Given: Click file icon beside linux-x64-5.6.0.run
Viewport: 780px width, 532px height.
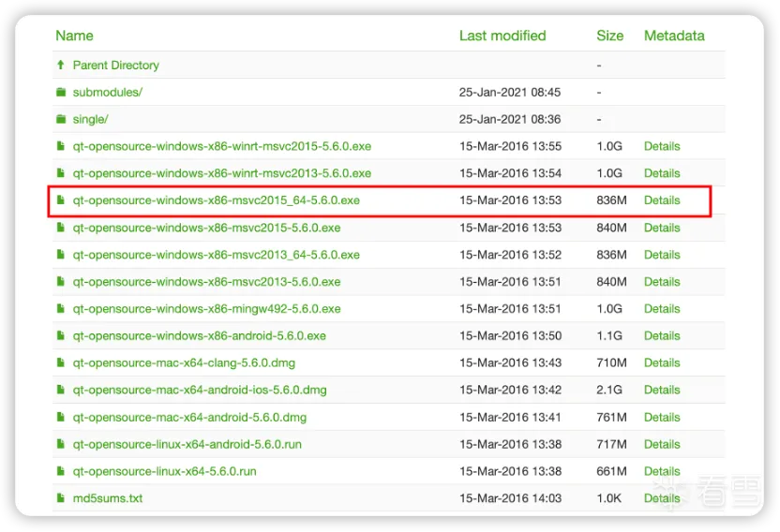Looking at the screenshot, I should (x=61, y=471).
